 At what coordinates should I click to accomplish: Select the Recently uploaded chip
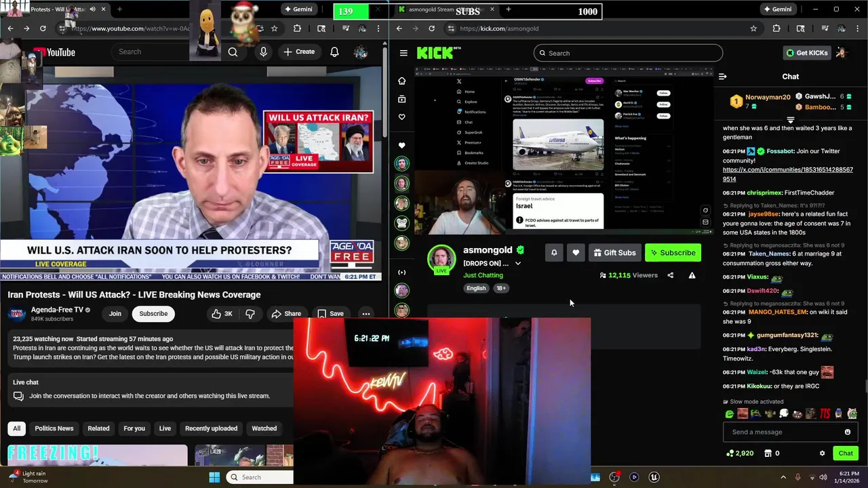coord(211,428)
